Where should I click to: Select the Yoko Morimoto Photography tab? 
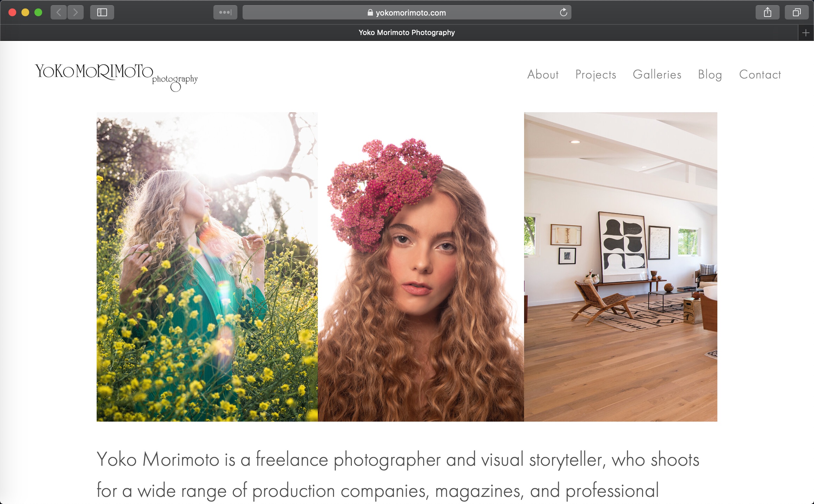[407, 33]
